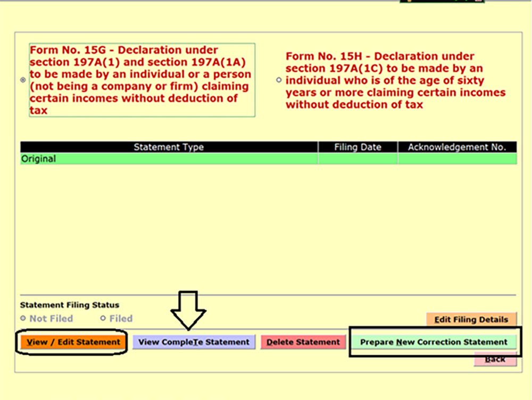532x400 pixels.
Task: Enable the 'Filed' filing status option
Action: coord(104,318)
